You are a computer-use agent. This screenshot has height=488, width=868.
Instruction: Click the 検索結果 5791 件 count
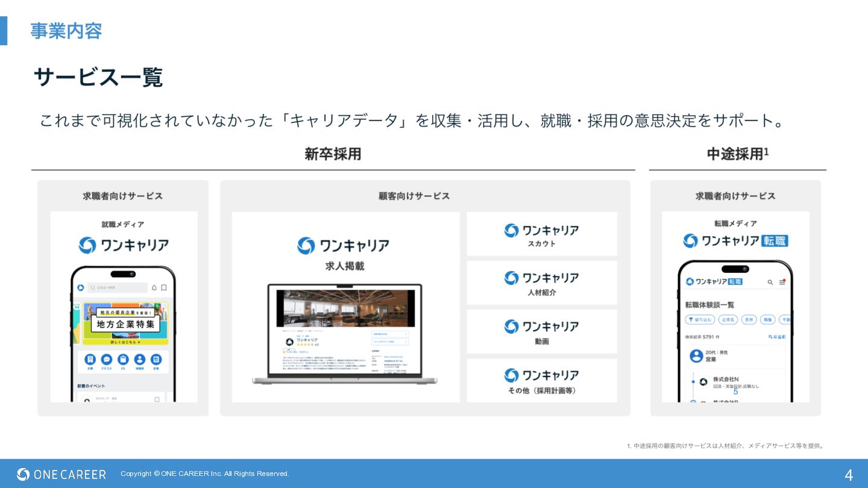coord(703,337)
